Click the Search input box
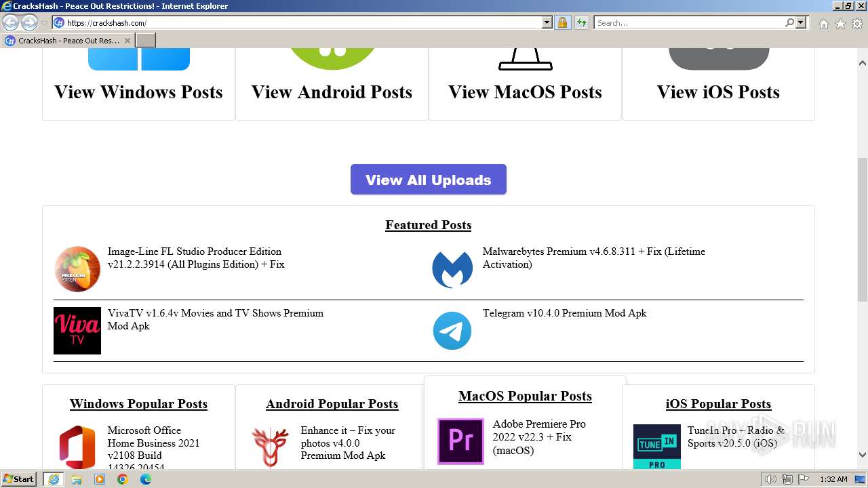868x488 pixels. (x=689, y=22)
